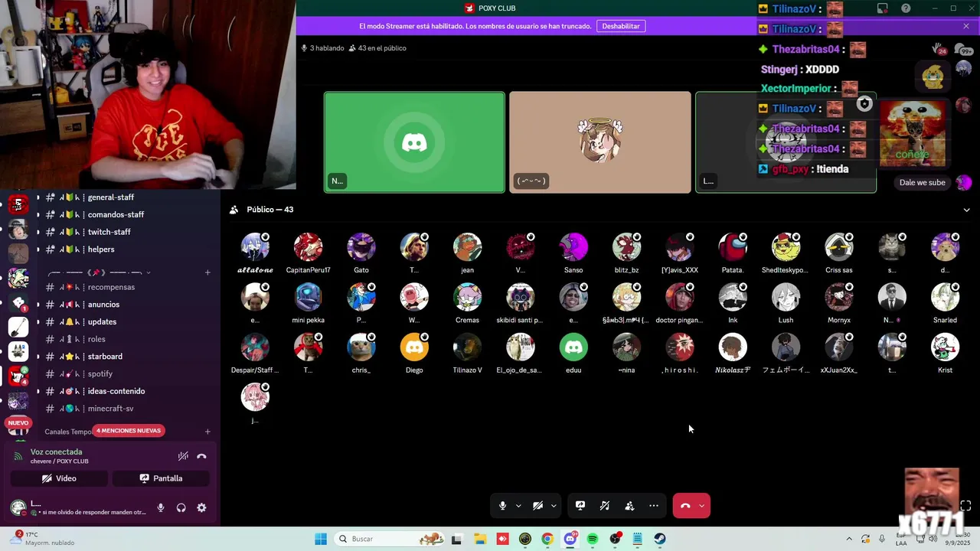Expand threads arrow beside general-staff
The width and height of the screenshot is (980, 551).
38,197
